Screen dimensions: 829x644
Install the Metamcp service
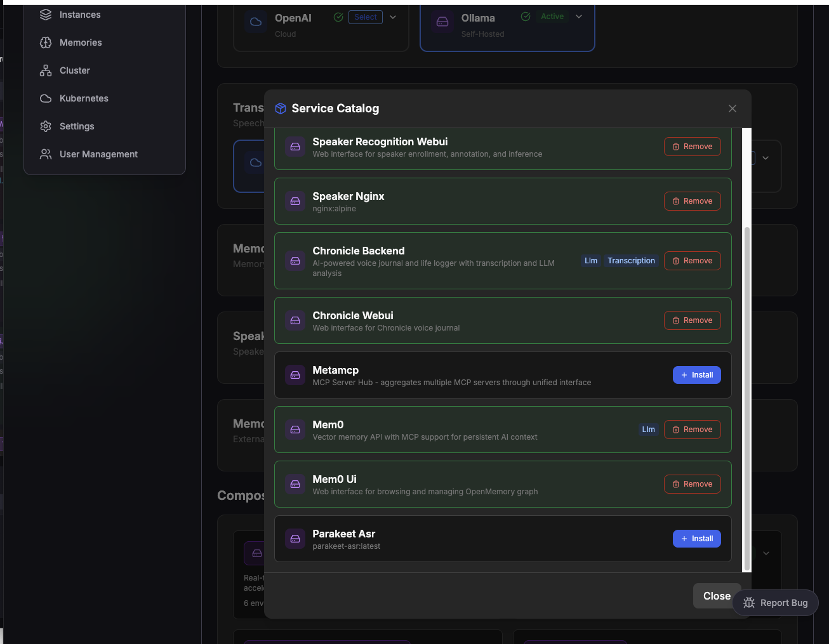pyautogui.click(x=696, y=375)
